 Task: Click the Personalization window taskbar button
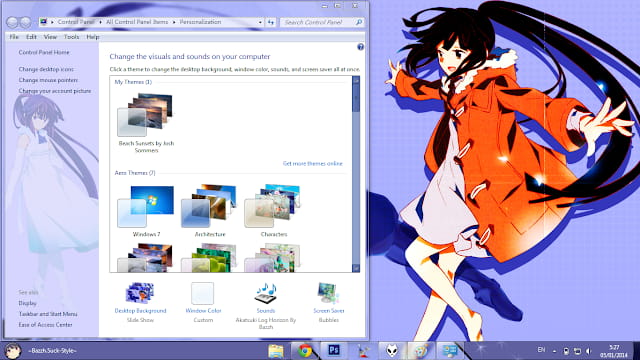click(x=450, y=351)
